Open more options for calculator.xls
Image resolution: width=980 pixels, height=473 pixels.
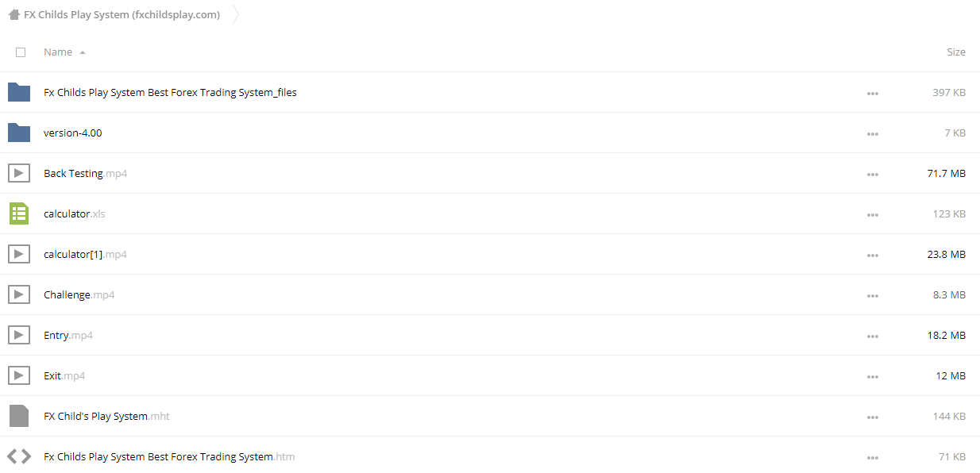(873, 214)
